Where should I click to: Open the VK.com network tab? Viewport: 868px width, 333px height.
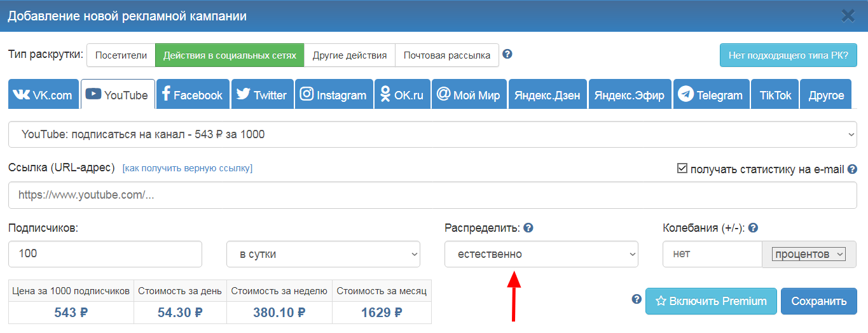[43, 95]
